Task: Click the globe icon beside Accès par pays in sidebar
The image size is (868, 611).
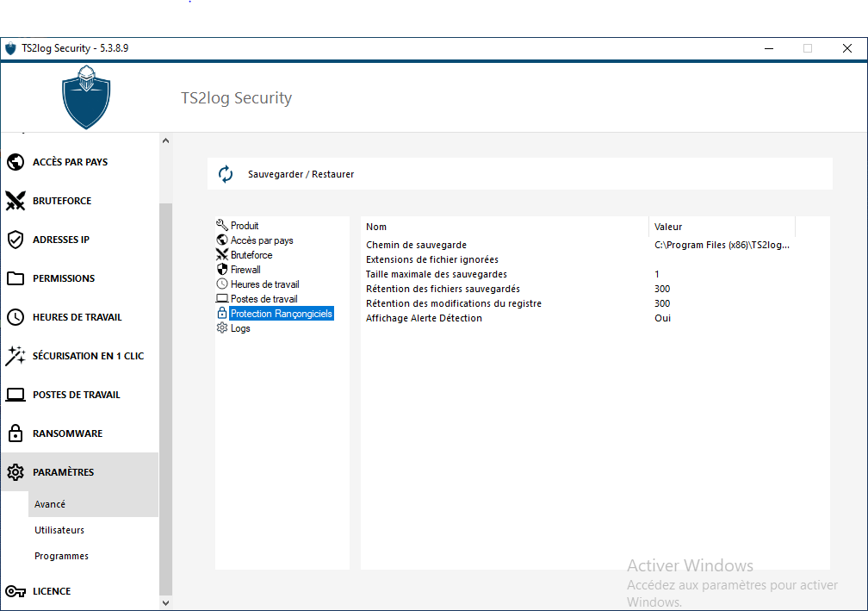Action: (15, 162)
